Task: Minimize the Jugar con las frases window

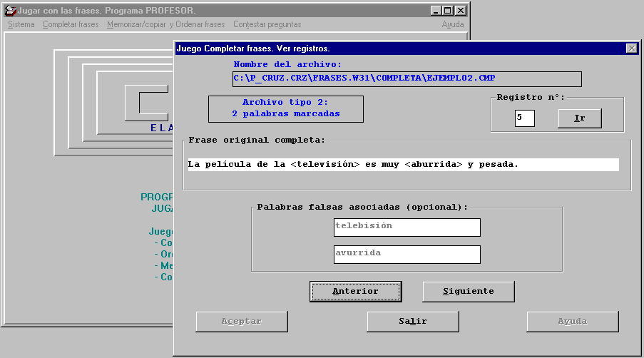Action: click(x=436, y=11)
